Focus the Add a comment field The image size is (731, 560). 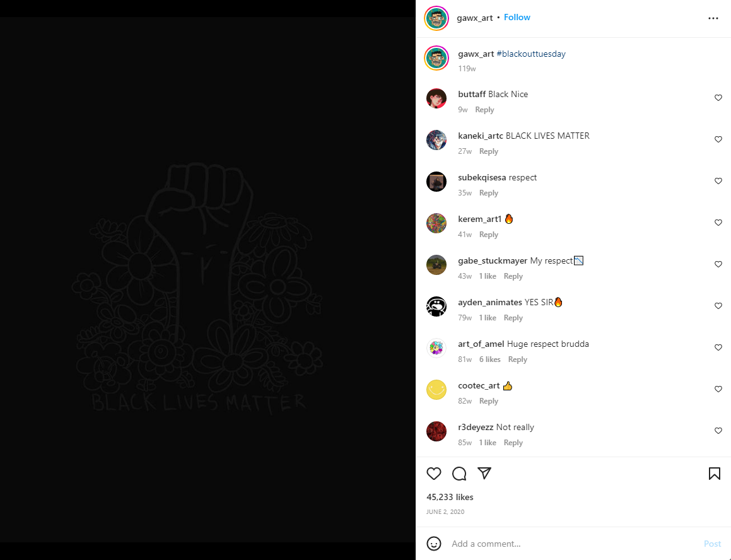coord(573,544)
